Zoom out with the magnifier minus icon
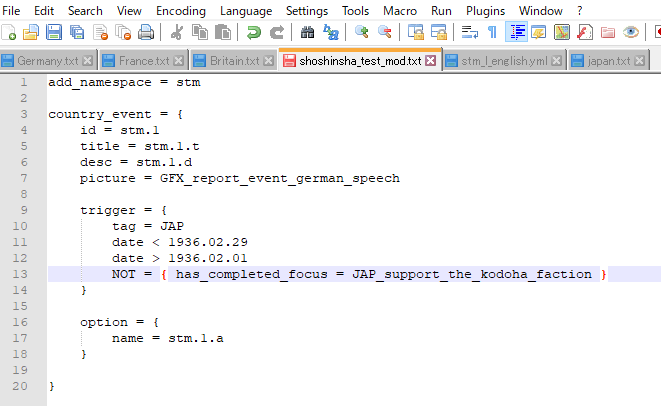This screenshot has width=661, height=406. 384,32
